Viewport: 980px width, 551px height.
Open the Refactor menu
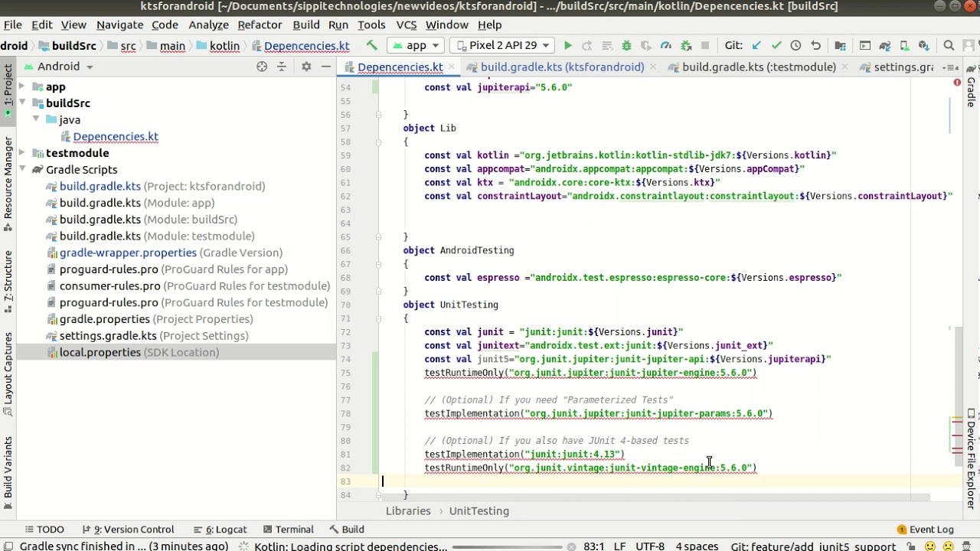tap(260, 24)
